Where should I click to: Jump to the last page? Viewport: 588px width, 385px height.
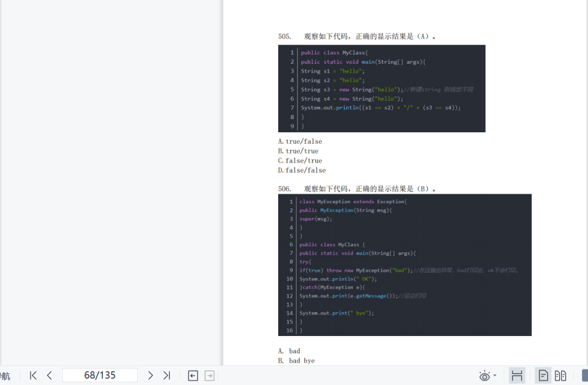(x=167, y=375)
